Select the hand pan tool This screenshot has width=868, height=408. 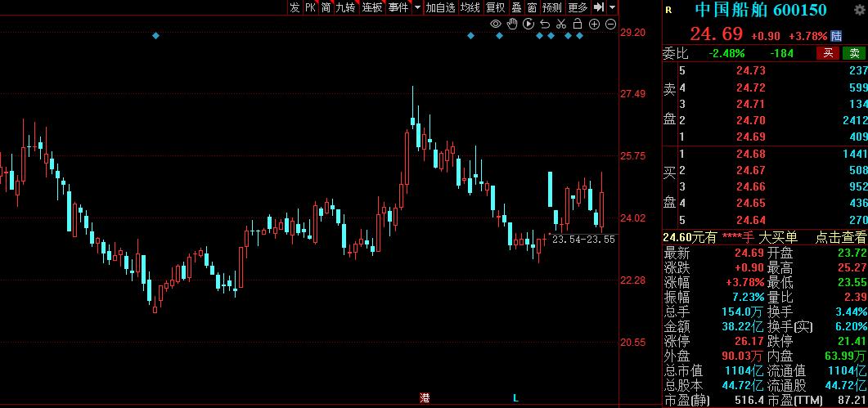(512, 25)
